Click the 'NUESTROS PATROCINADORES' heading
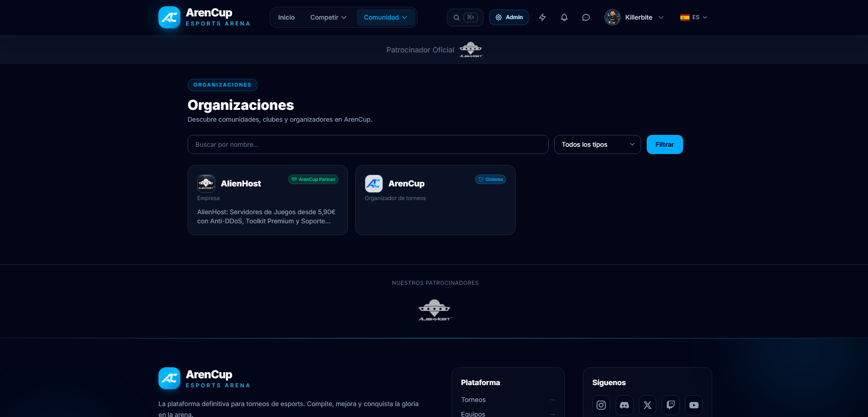This screenshot has width=868, height=417. point(435,283)
